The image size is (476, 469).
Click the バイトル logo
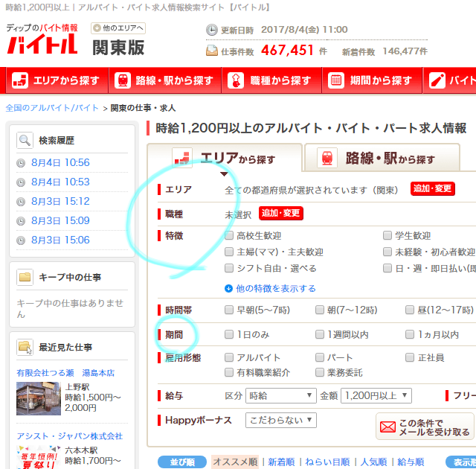[42, 40]
